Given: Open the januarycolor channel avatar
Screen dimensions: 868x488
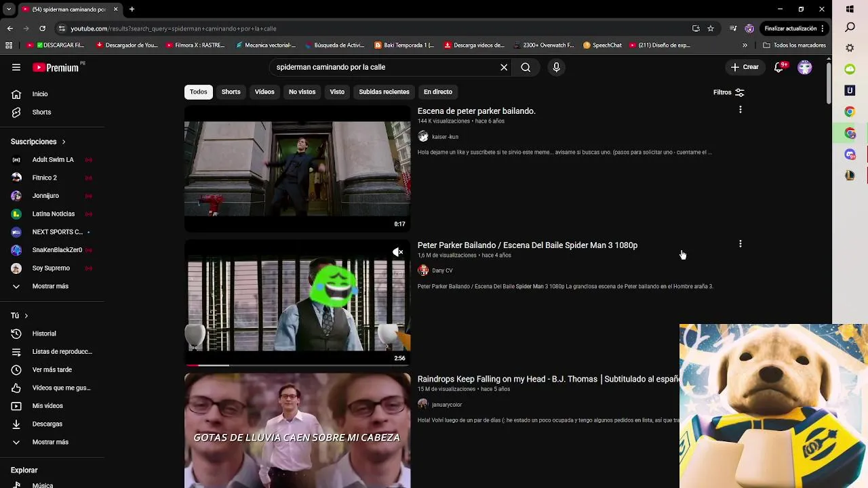Looking at the screenshot, I should [423, 405].
